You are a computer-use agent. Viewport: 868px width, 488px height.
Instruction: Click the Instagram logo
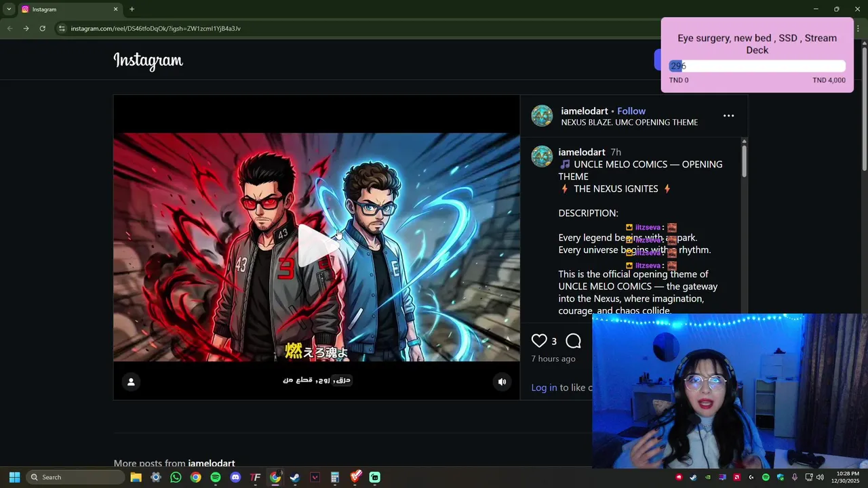point(148,60)
